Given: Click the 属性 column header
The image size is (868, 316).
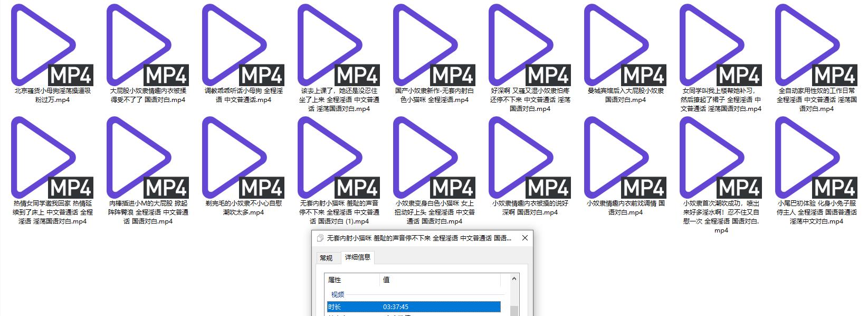Looking at the screenshot, I should tap(352, 280).
